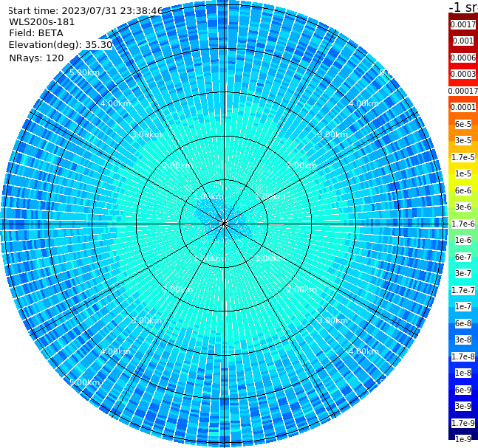Screen dimensions: 478x448
Task: Click the 1.7e-9 colorbar value
Action: click(463, 423)
